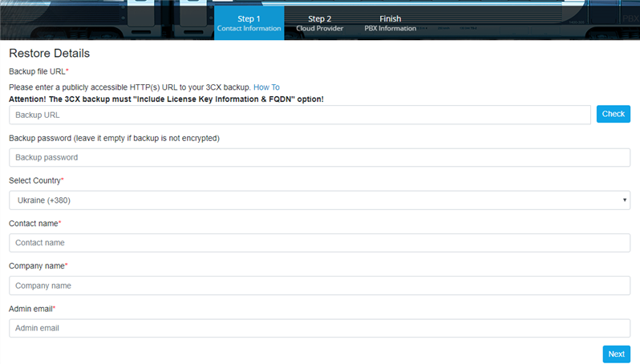Switch to Step 2 Cloud Provider tab

click(x=319, y=23)
